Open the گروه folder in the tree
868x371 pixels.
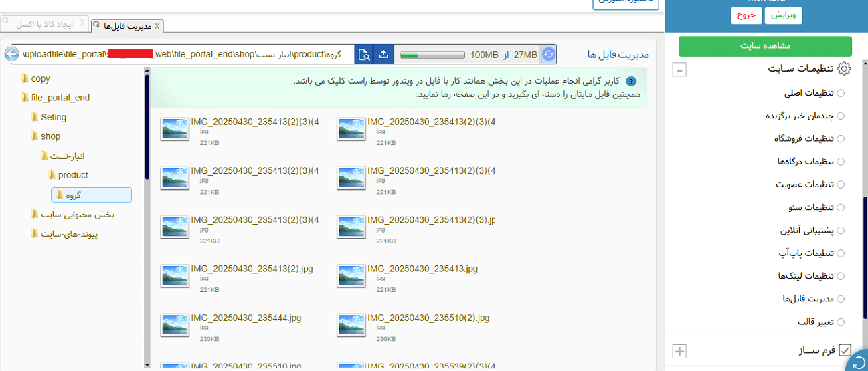click(x=91, y=195)
